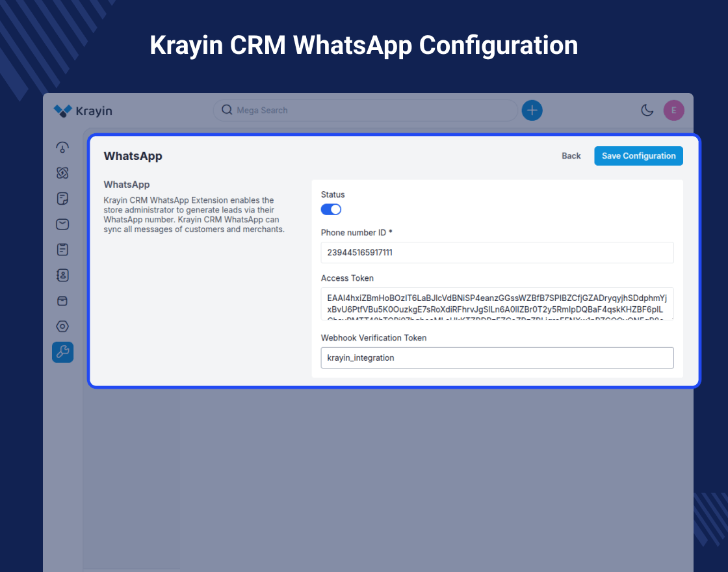This screenshot has width=728, height=572.
Task: Click the Save Configuration button
Action: [x=638, y=156]
